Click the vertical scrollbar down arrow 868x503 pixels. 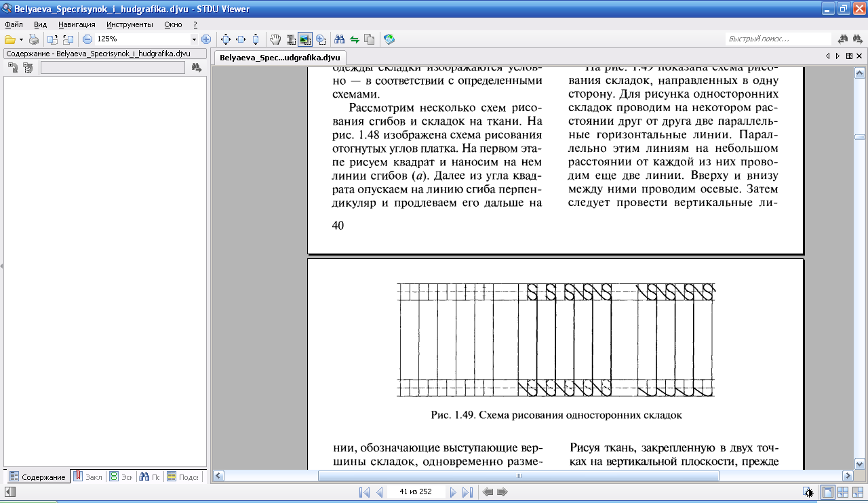click(x=859, y=464)
